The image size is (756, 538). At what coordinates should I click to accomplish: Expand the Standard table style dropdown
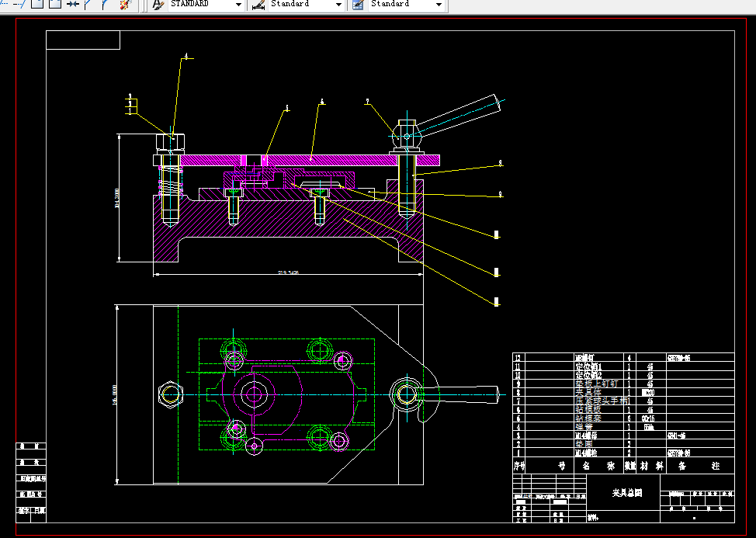(439, 5)
